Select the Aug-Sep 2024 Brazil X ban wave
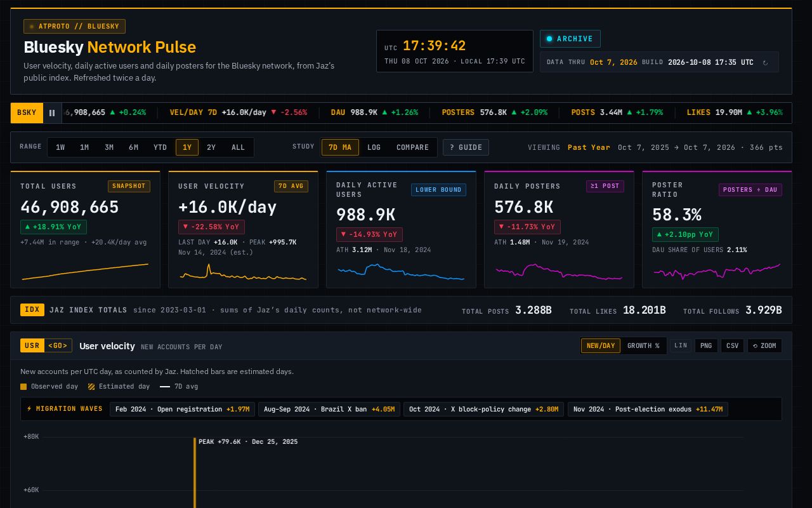Viewport: 812px width, 508px height. pyautogui.click(x=329, y=409)
